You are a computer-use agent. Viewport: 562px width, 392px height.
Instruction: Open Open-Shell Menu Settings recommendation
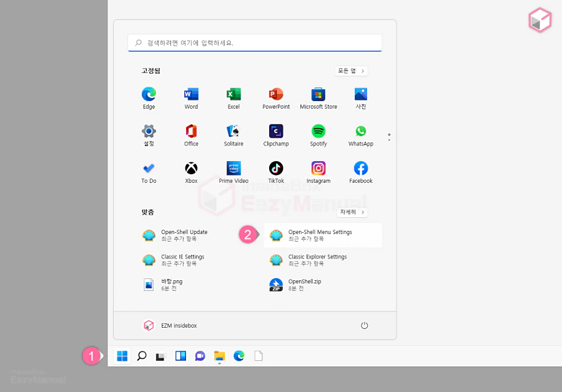coord(323,235)
